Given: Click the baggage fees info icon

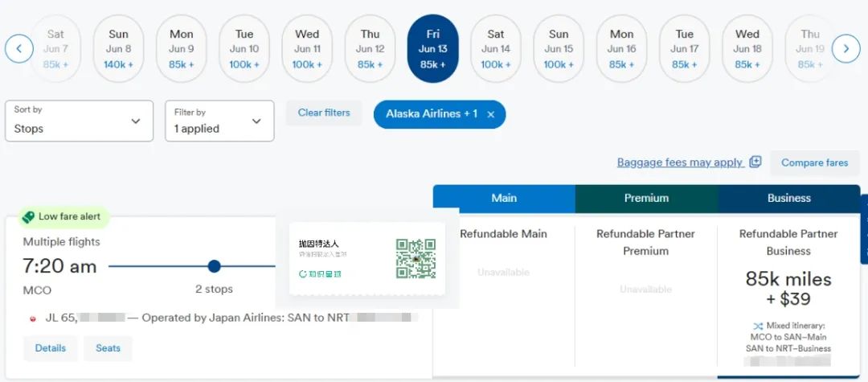Looking at the screenshot, I should [x=755, y=162].
